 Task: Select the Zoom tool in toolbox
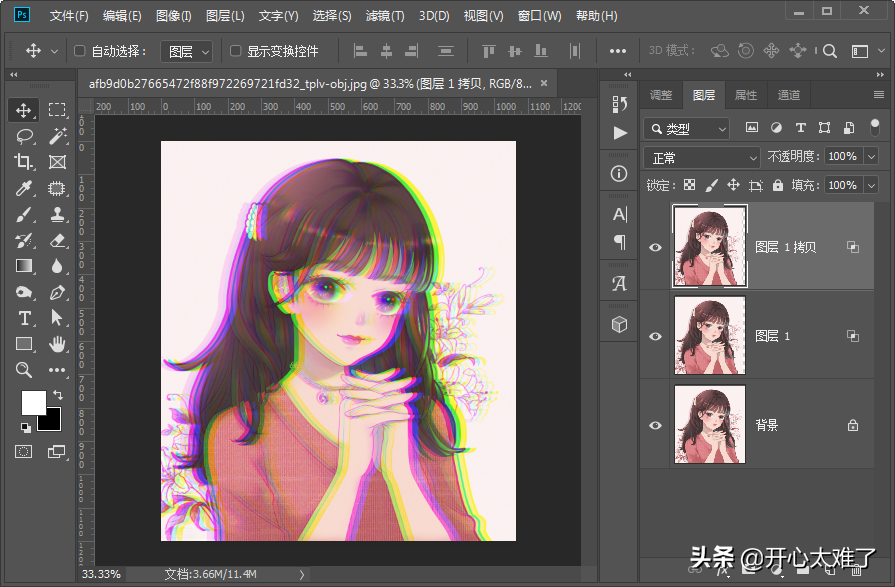pos(23,370)
